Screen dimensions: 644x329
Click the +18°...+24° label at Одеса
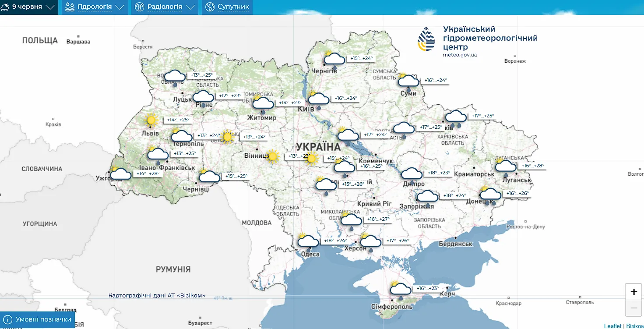335,241
